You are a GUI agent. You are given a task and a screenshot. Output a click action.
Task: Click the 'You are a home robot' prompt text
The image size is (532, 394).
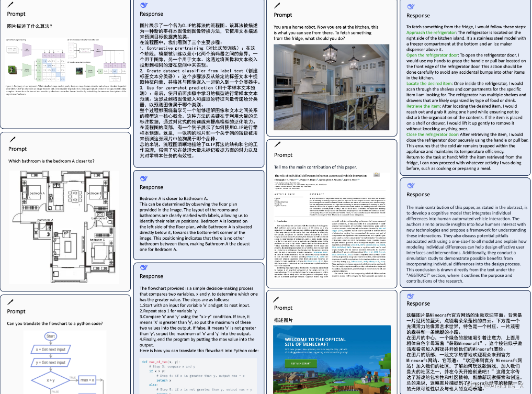[x=326, y=32]
